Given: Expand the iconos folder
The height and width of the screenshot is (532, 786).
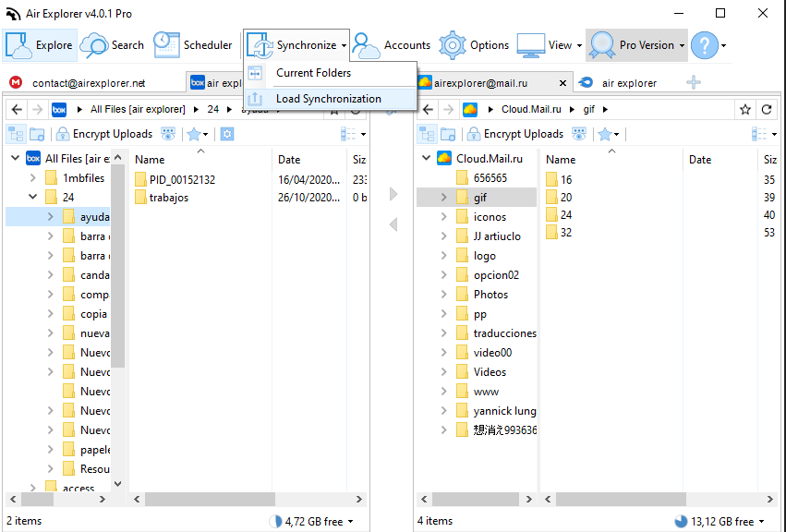Looking at the screenshot, I should (444, 217).
